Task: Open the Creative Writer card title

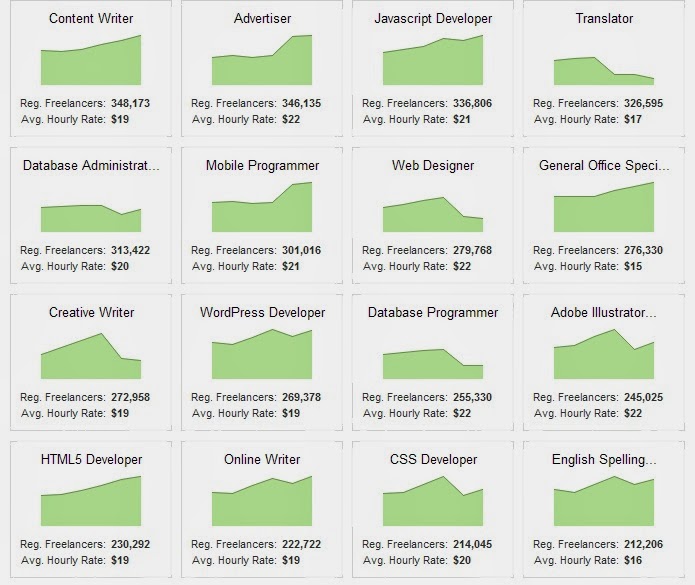Action: (91, 312)
